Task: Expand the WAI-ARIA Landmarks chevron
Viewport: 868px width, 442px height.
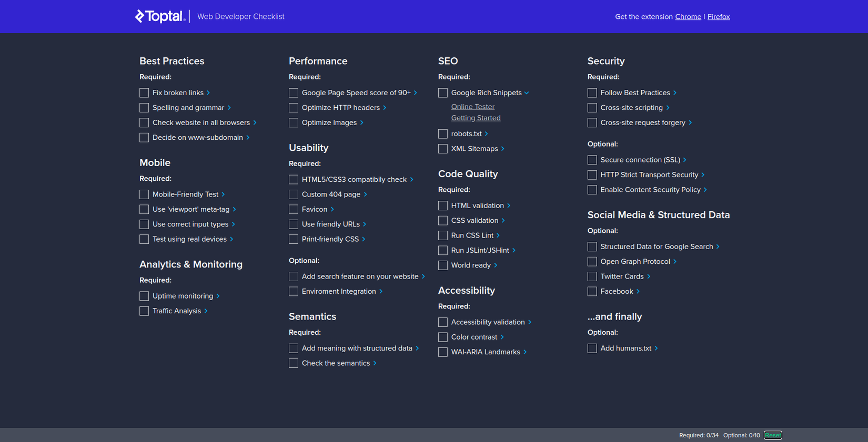Action: click(525, 352)
